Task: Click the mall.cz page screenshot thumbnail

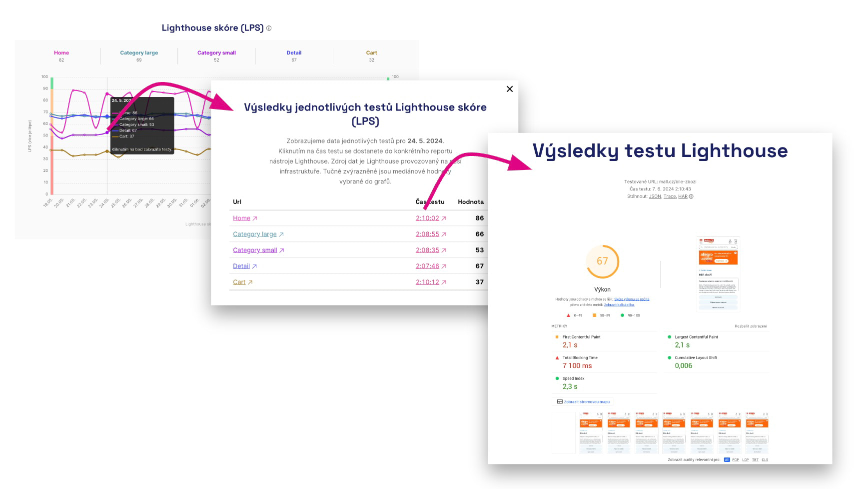Action: (718, 274)
